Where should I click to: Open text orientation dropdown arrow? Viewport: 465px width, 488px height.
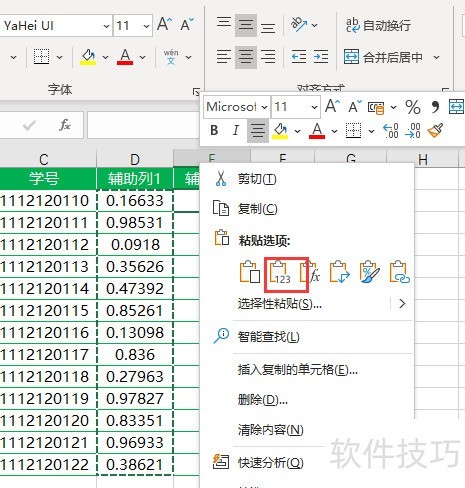[x=315, y=25]
